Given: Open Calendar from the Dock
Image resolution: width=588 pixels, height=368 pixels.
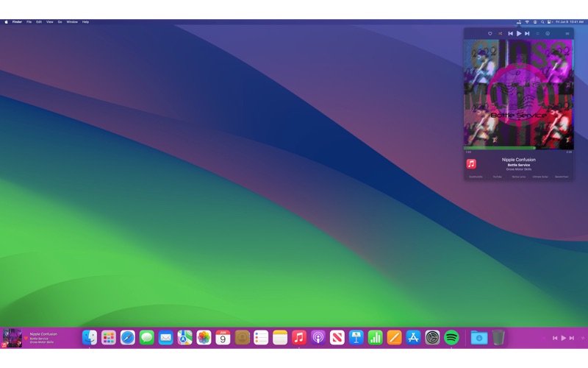Looking at the screenshot, I should 223,337.
